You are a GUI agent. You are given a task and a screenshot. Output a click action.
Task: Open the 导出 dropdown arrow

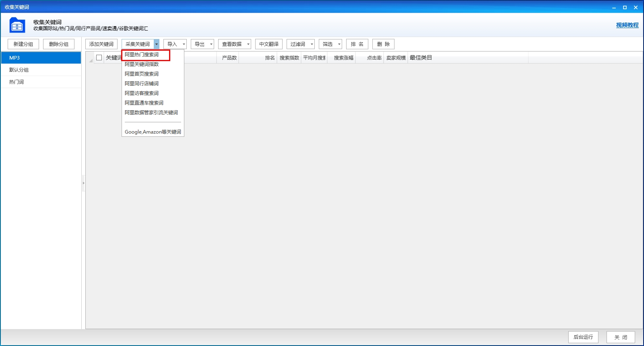(x=211, y=44)
